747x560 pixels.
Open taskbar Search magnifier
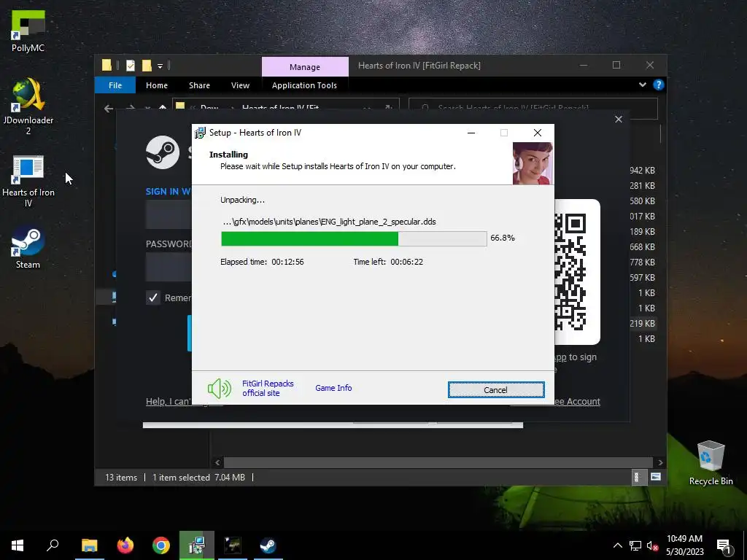(53, 545)
